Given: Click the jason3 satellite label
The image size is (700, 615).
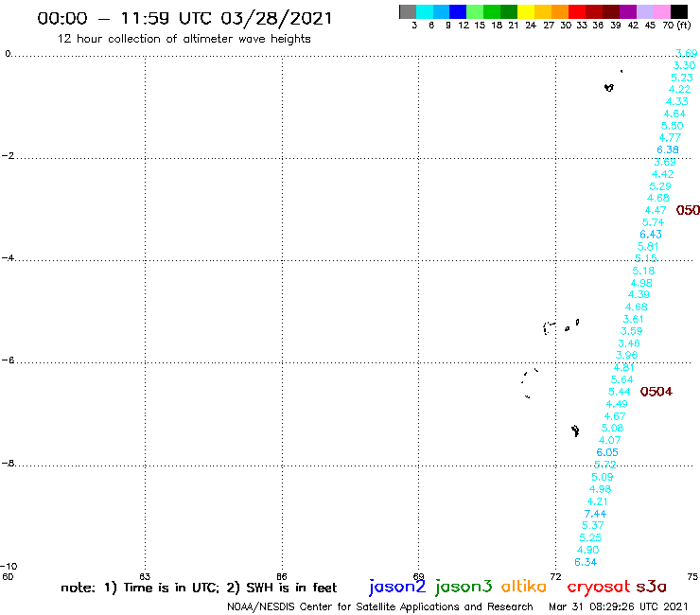Looking at the screenshot, I should (x=464, y=588).
